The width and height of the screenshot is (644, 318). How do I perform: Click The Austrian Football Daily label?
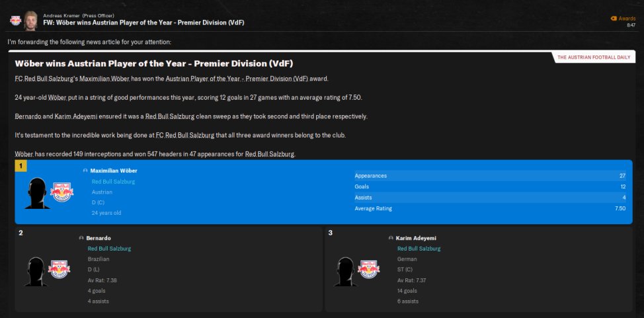click(x=595, y=58)
